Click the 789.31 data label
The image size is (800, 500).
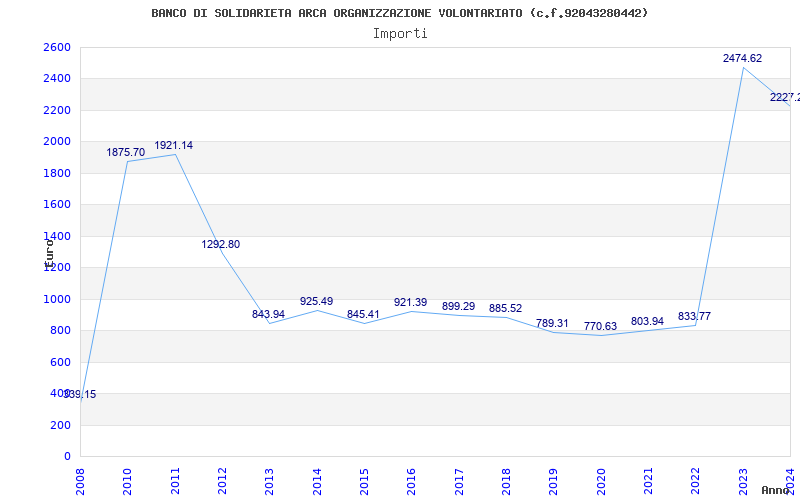pos(552,324)
